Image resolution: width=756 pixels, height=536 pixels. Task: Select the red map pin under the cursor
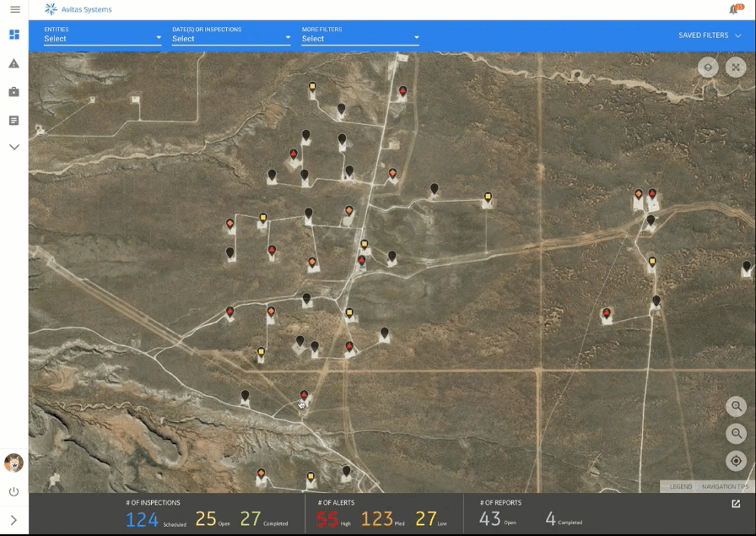click(304, 396)
